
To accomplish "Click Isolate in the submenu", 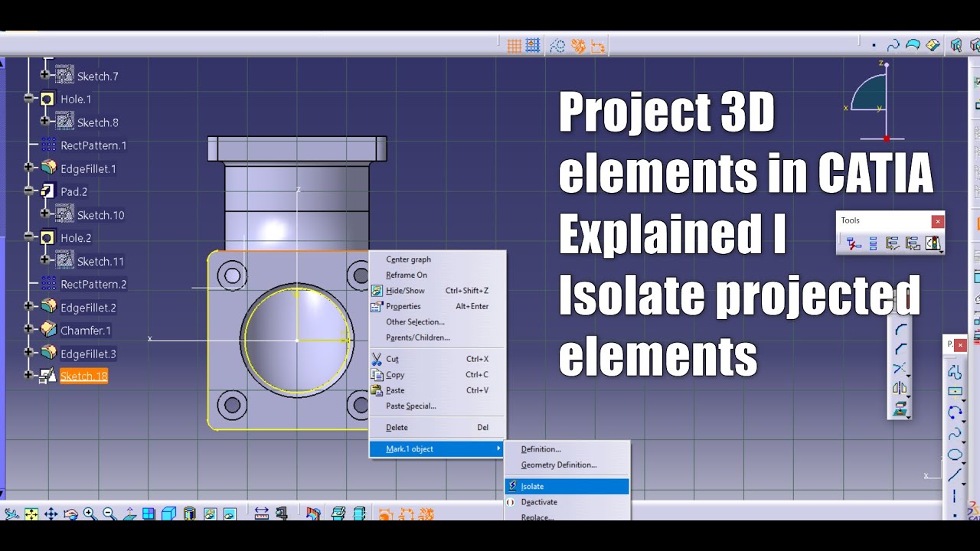I will [567, 487].
